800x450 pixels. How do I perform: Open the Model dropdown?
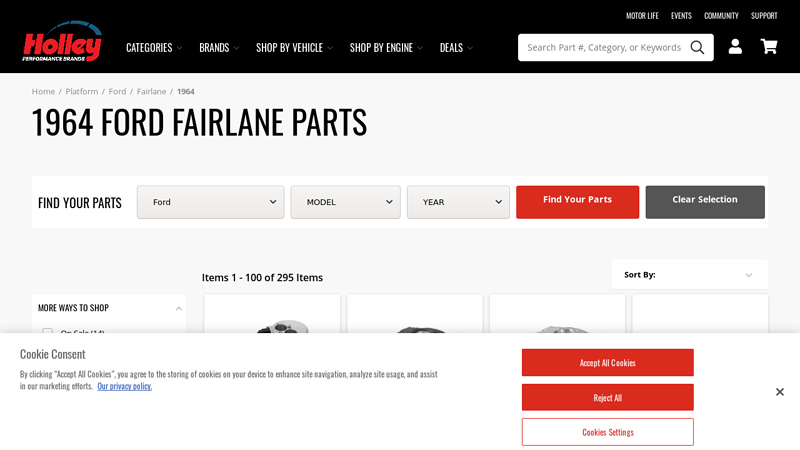pos(345,202)
